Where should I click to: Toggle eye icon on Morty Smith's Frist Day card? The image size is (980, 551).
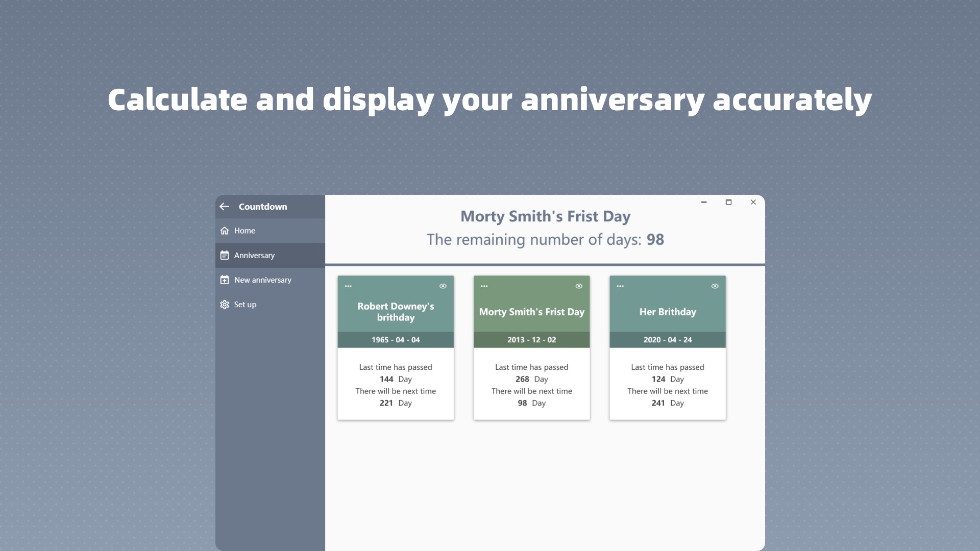pos(579,286)
